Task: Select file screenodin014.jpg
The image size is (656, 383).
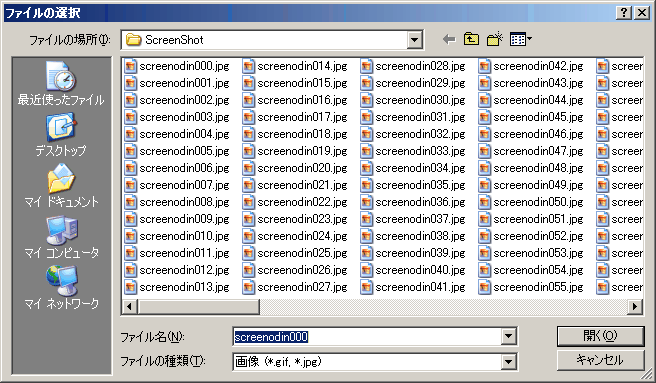Action: pos(295,66)
